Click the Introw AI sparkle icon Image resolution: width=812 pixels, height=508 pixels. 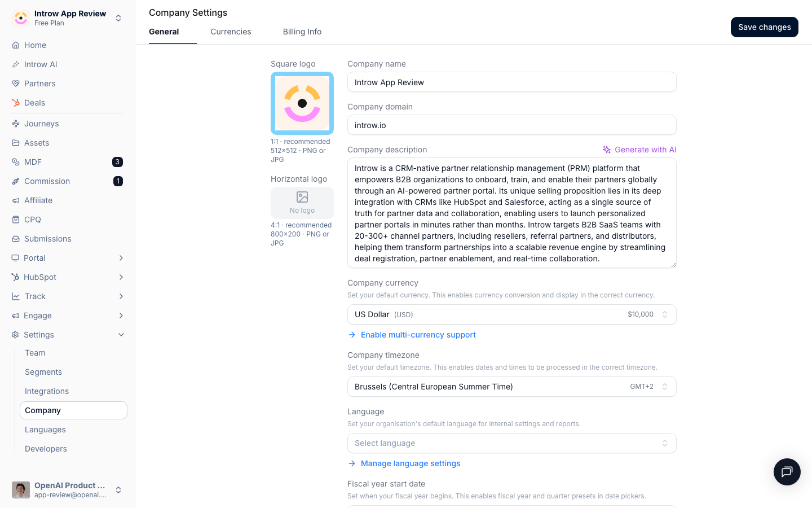16,64
